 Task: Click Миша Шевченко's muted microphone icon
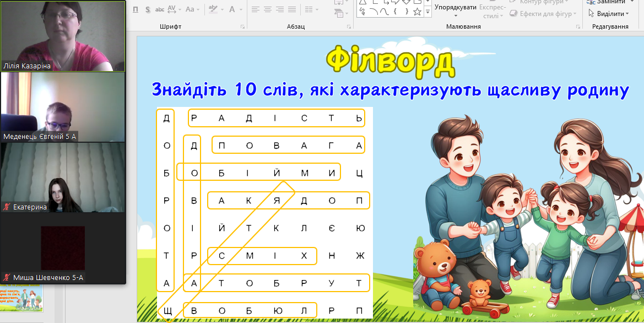click(x=6, y=277)
